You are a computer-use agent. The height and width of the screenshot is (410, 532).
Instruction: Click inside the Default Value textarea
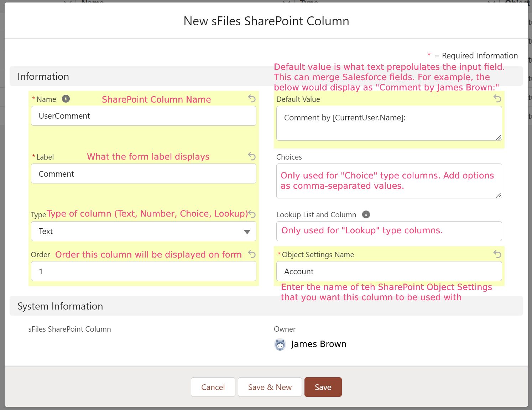[389, 123]
